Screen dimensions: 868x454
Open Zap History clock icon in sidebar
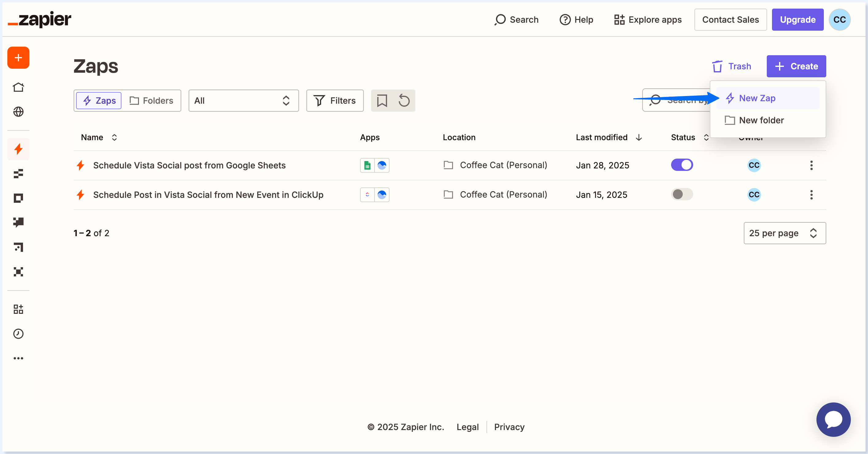tap(18, 334)
